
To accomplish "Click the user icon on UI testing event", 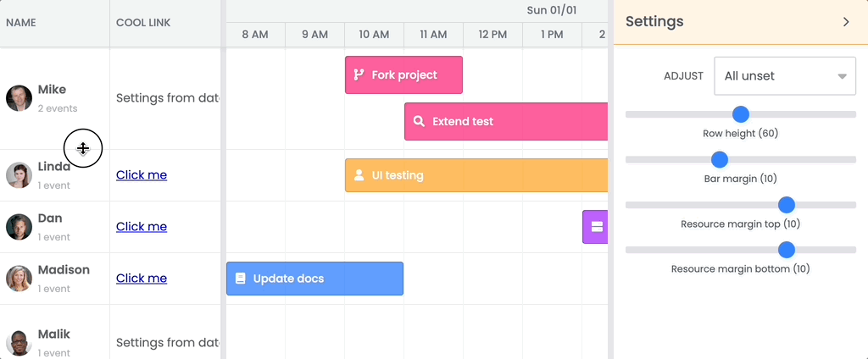I will [x=359, y=175].
